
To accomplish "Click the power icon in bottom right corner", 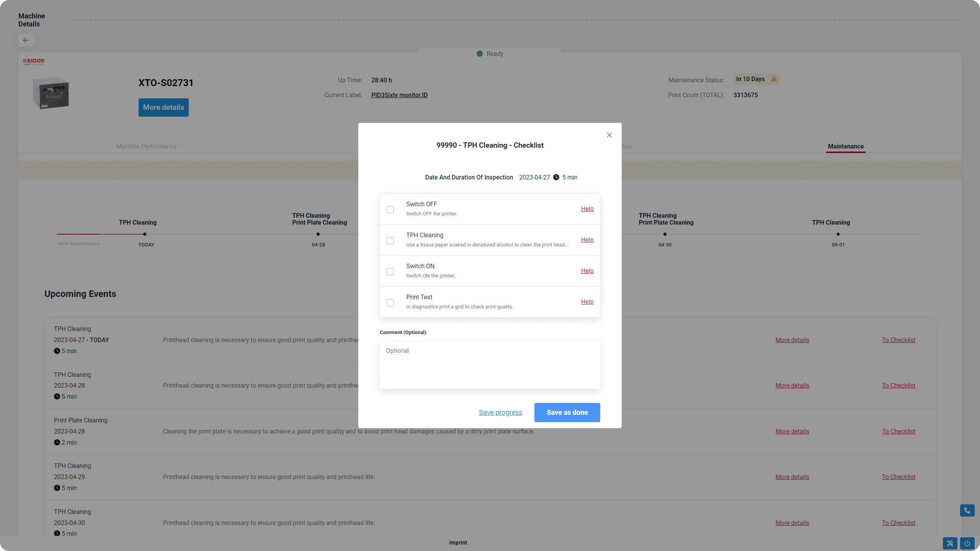I will point(967,543).
